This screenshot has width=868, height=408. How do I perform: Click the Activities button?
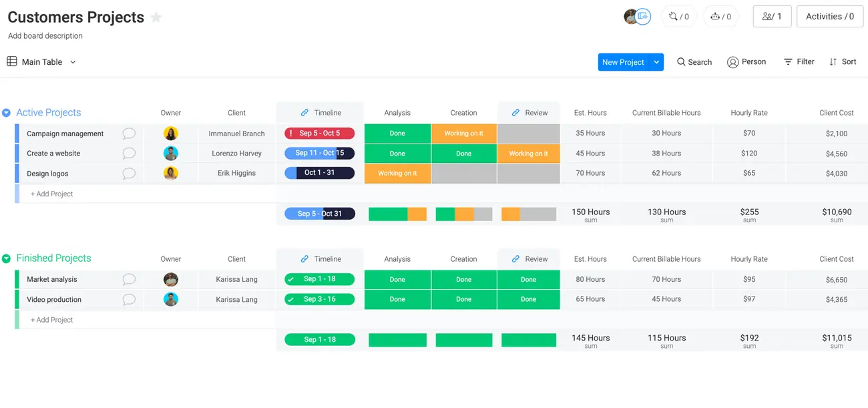click(829, 17)
